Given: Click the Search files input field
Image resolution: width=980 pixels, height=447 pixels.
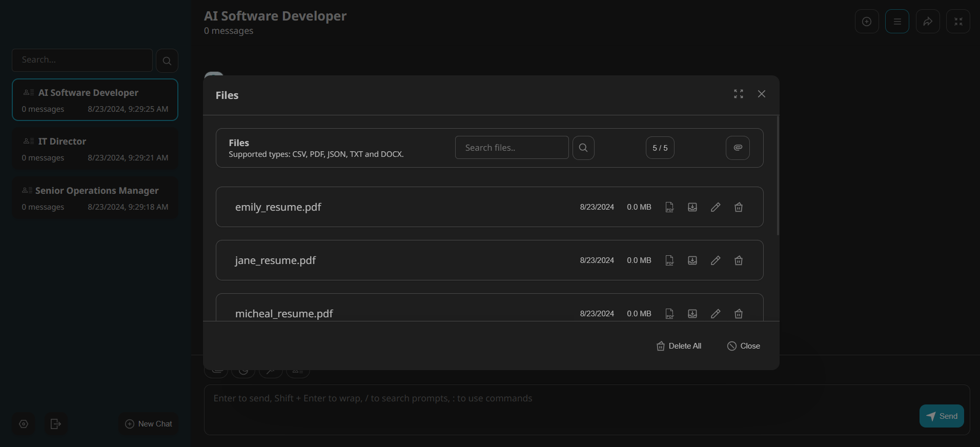Looking at the screenshot, I should 512,148.
